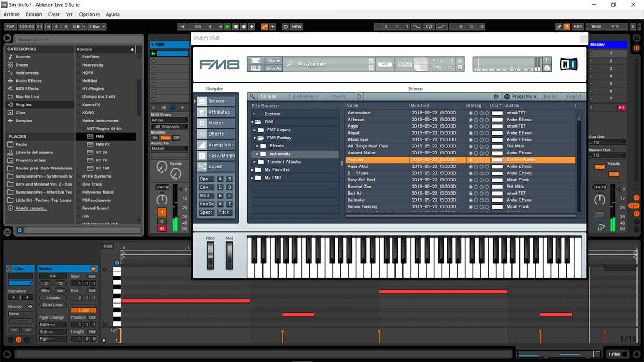Viewport: 644px width, 362px height.
Task: Click the TAP tempo button
Action: pyautogui.click(x=10, y=26)
